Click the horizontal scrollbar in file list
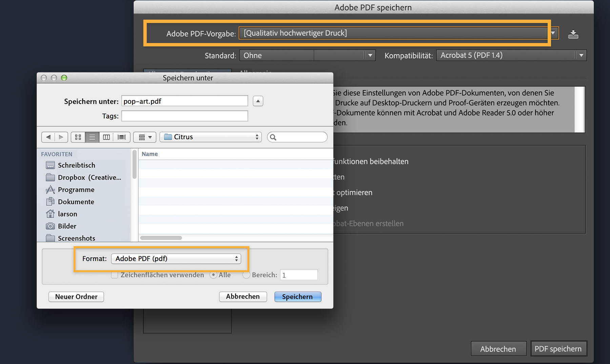 tap(161, 238)
